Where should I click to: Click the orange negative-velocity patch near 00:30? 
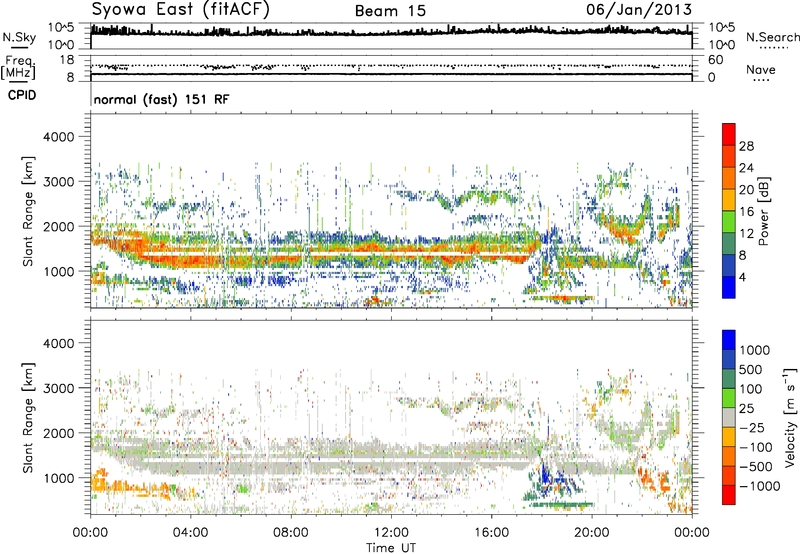[x=100, y=481]
